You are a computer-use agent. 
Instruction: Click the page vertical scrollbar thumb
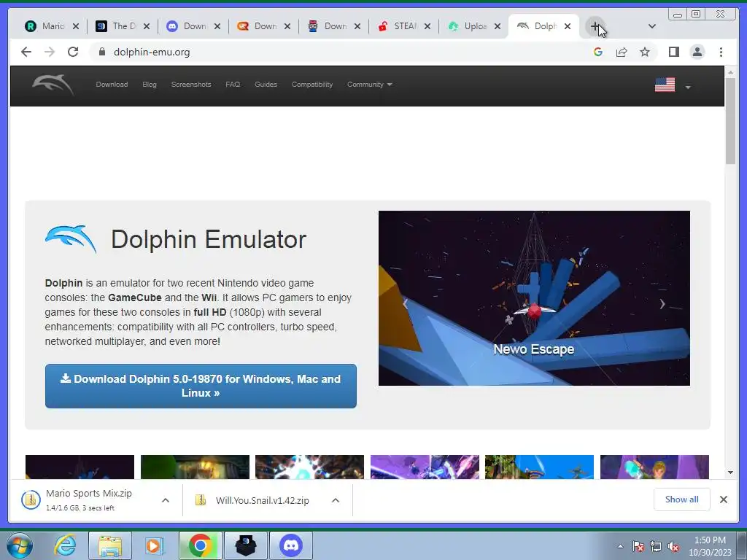pos(731,121)
